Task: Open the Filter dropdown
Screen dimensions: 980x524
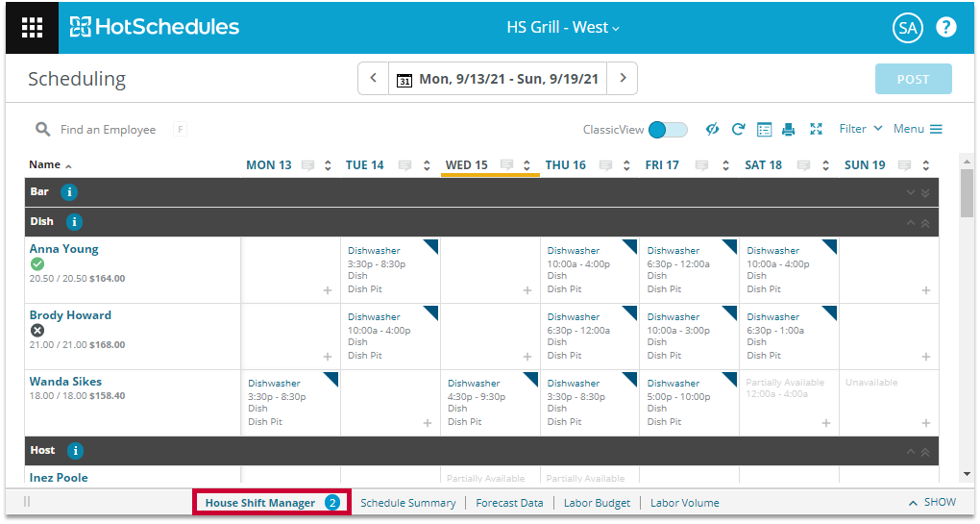Action: point(860,129)
